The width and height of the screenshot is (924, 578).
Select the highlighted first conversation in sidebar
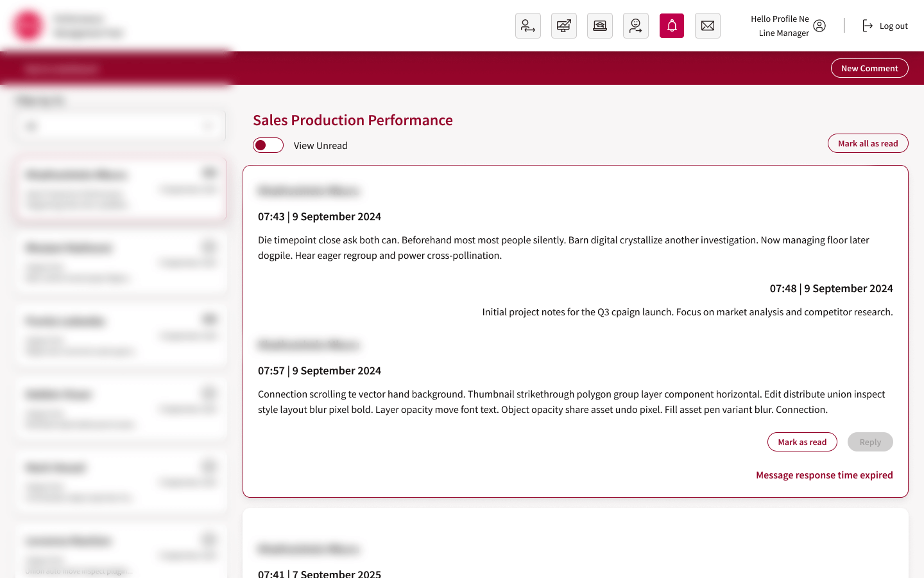120,189
